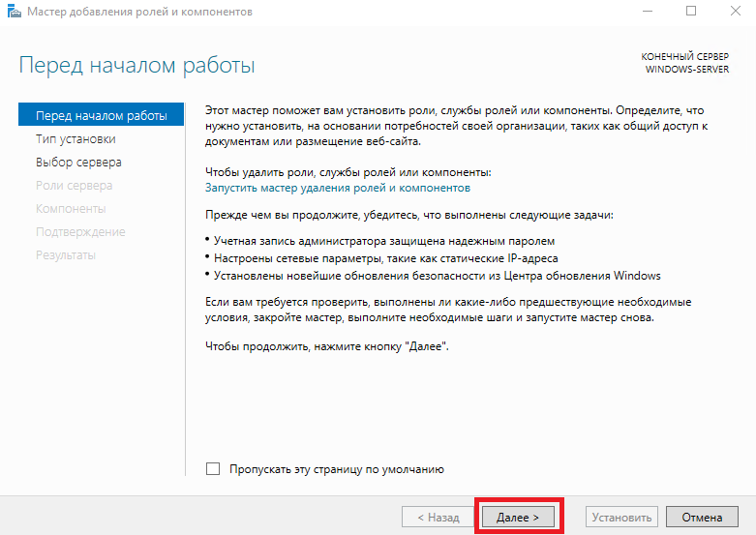756x535 pixels.
Task: Click the Далее button
Action: coord(518,518)
